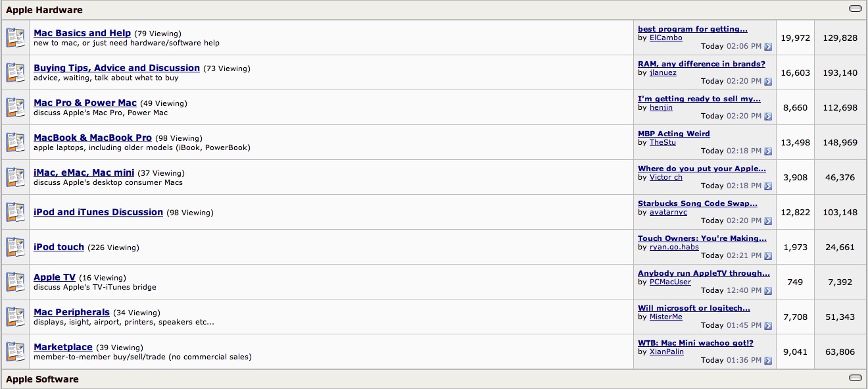Open iPod and iTunes Discussion forum
The image size is (868, 389).
click(98, 212)
